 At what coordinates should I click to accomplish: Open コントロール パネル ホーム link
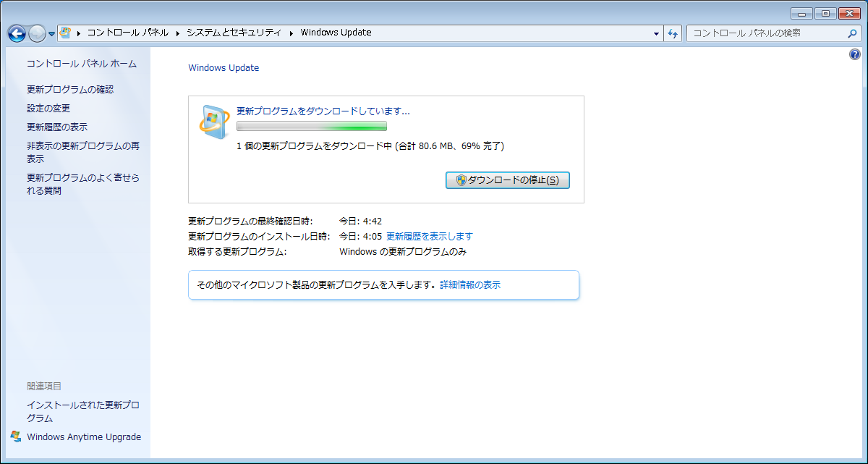point(82,64)
